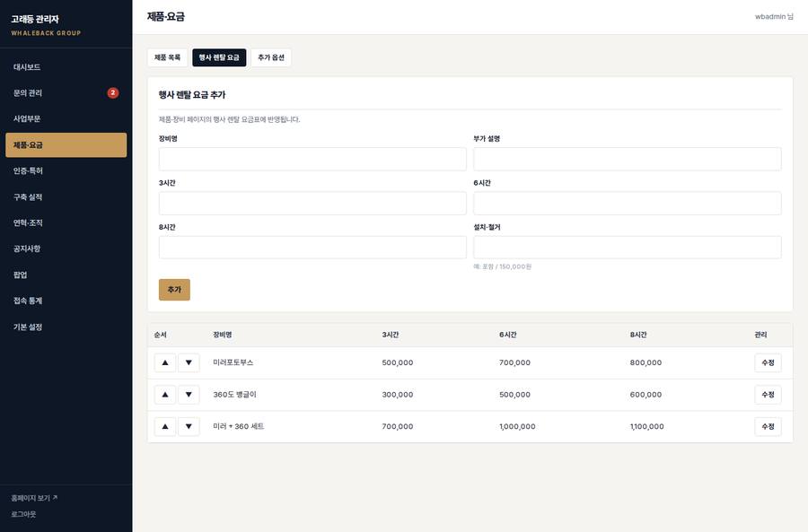Image resolution: width=808 pixels, height=532 pixels.
Task: Click 관리 column header
Action: point(760,335)
